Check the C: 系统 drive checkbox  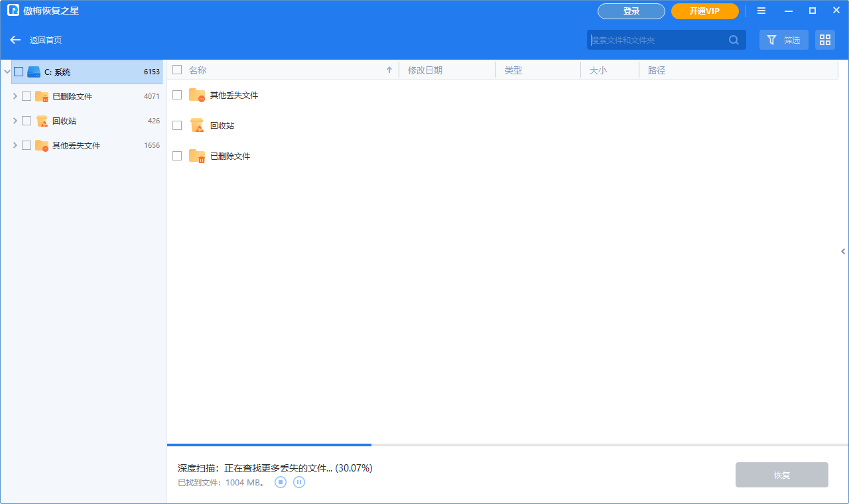(x=17, y=72)
